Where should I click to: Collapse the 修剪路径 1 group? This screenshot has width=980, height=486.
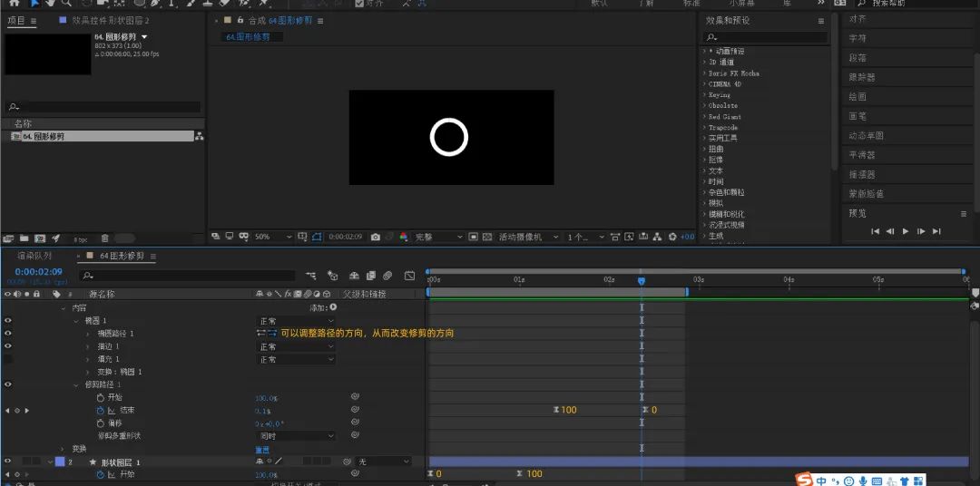coord(76,384)
